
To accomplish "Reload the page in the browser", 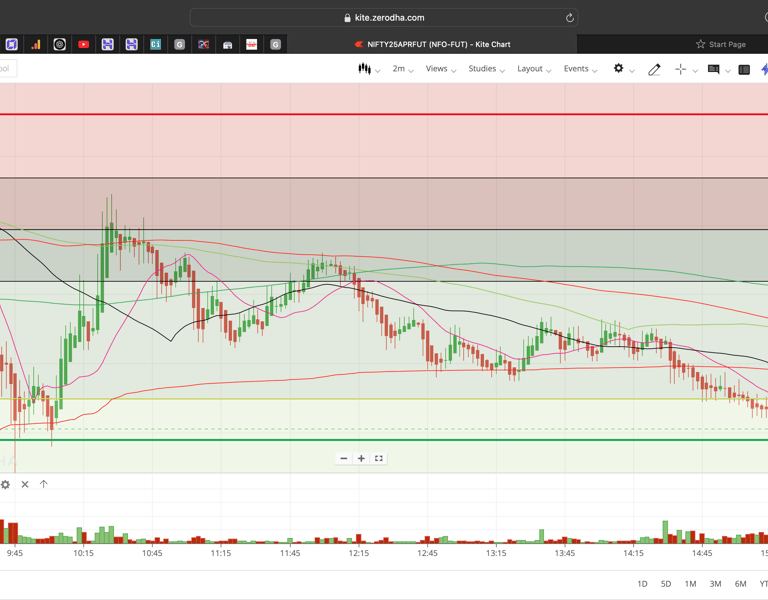I will pos(570,18).
